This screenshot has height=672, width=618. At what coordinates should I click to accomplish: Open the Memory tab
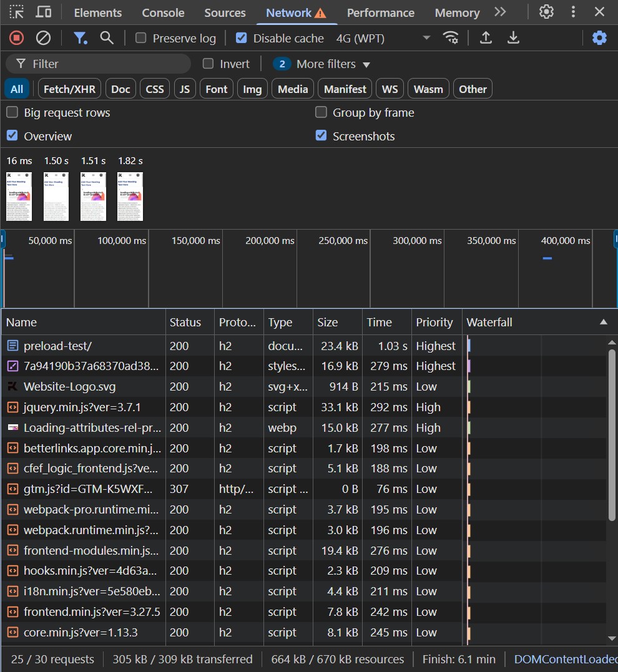(457, 13)
